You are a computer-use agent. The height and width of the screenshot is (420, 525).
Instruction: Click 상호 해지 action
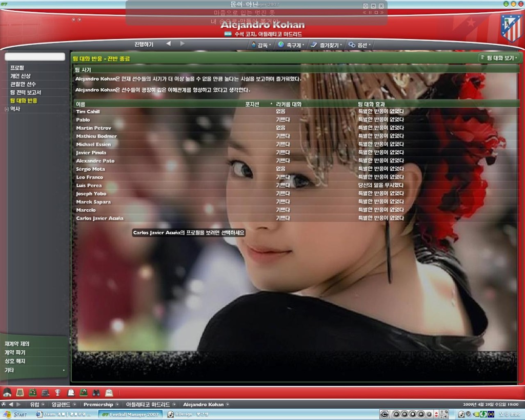15,361
